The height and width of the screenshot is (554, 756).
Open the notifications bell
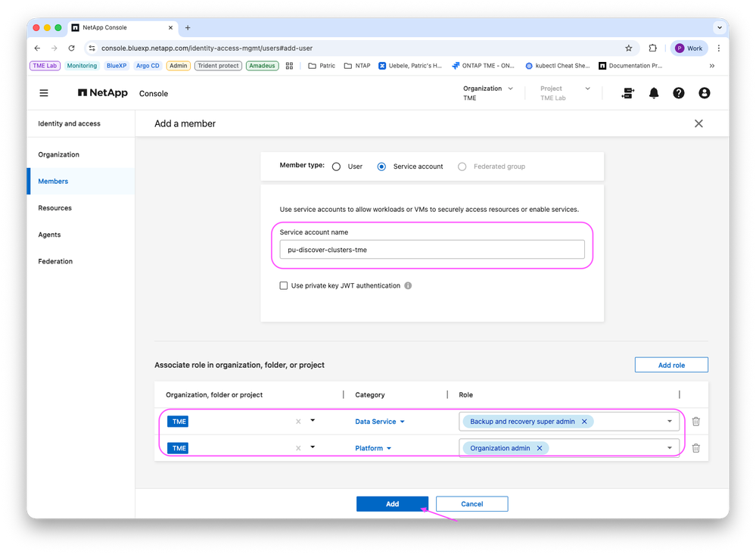coord(654,93)
